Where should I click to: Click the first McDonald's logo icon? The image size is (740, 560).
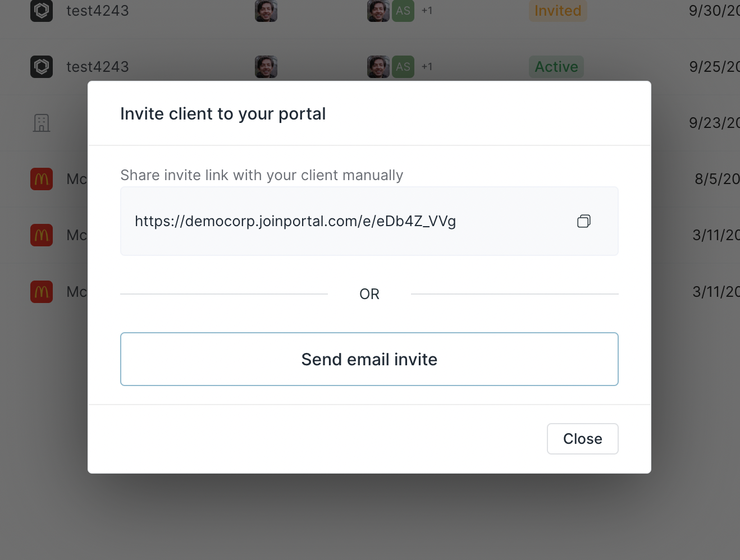tap(42, 179)
